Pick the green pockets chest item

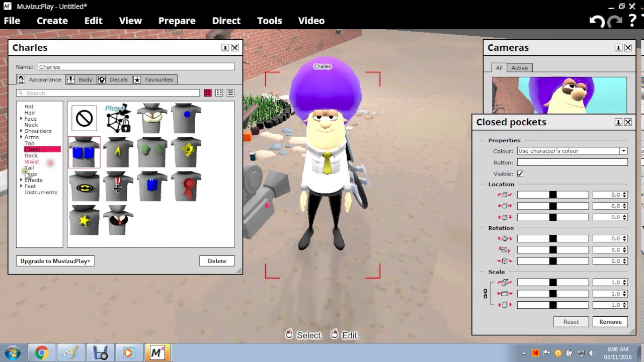point(152,152)
